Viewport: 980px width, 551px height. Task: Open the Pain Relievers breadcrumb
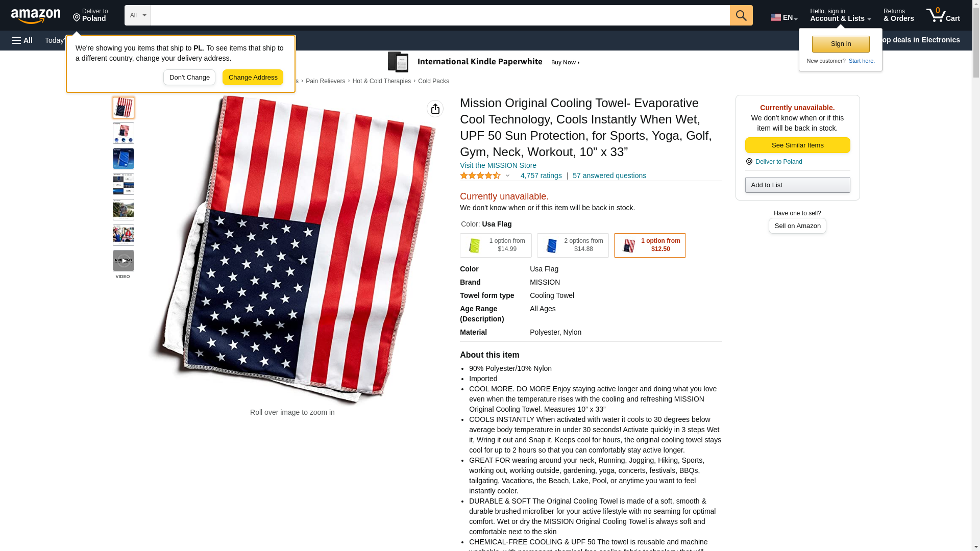coord(325,81)
